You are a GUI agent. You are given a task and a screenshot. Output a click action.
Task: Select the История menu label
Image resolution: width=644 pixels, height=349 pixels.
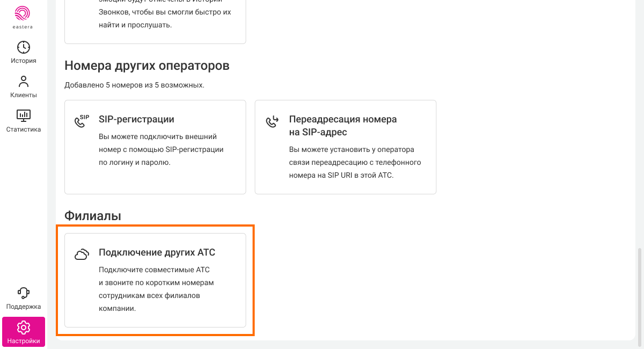click(24, 61)
